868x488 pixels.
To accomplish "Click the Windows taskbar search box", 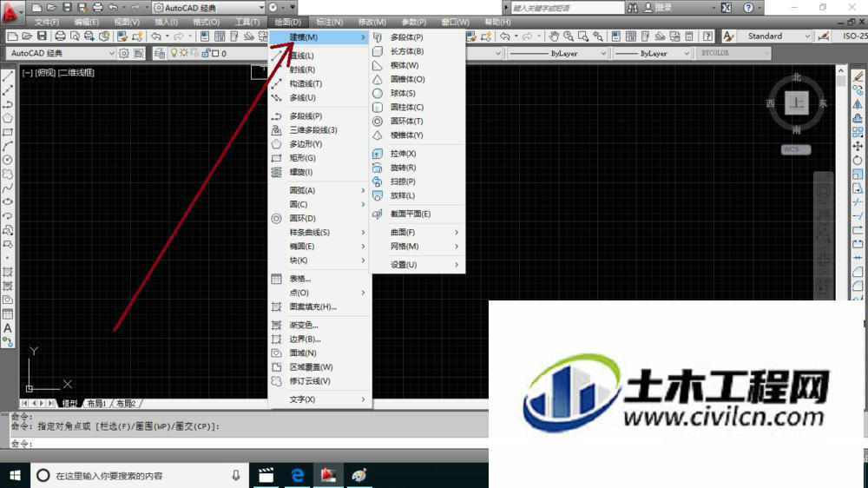I will pos(138,475).
